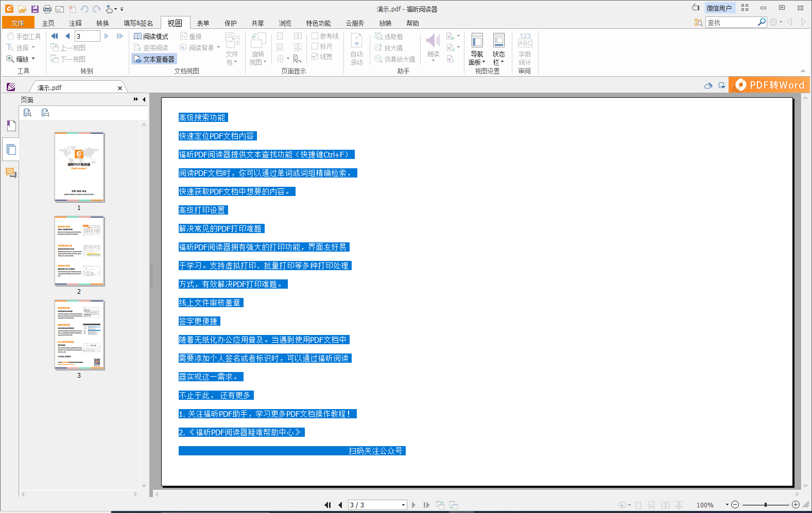Click the PDF转Word button
Screen dimensions: 812x513
[x=770, y=85]
